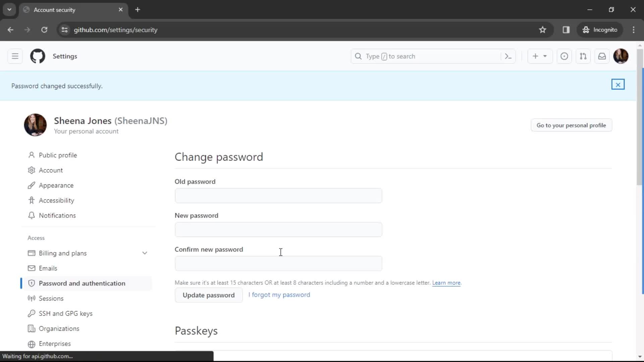This screenshot has width=644, height=362.
Task: Click the Sessions broadcast icon
Action: pyautogui.click(x=32, y=298)
